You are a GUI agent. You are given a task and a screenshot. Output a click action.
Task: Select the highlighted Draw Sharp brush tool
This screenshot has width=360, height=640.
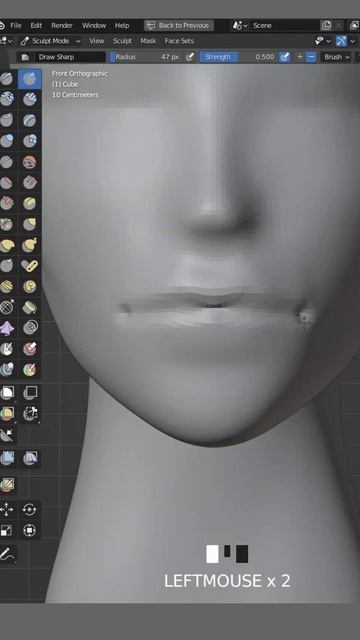[x=29, y=78]
